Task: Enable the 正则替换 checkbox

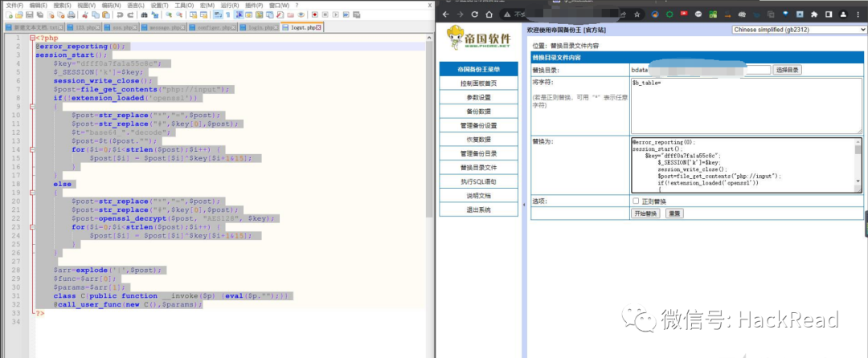Action: 636,201
